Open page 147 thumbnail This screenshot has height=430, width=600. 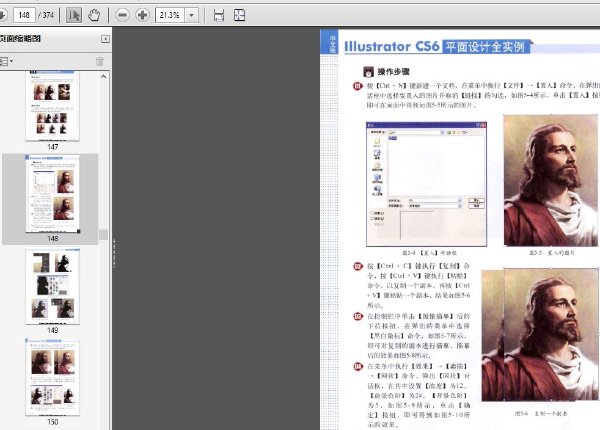pos(53,106)
